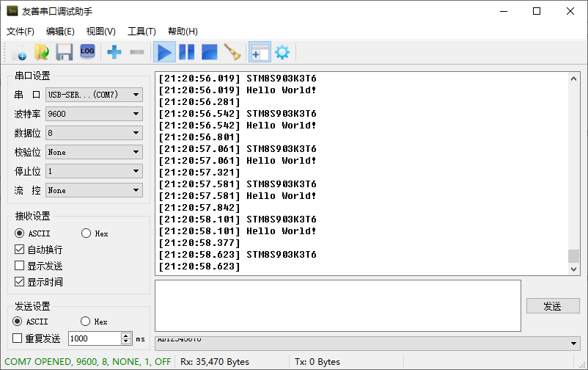Click log line 21:20:58.623 STM8S903K3T6
Viewport: 588px width, 370px height.
238,255
